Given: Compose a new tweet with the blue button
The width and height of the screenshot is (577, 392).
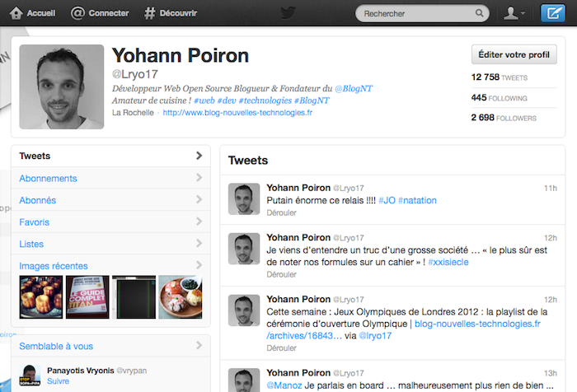Looking at the screenshot, I should tap(553, 13).
